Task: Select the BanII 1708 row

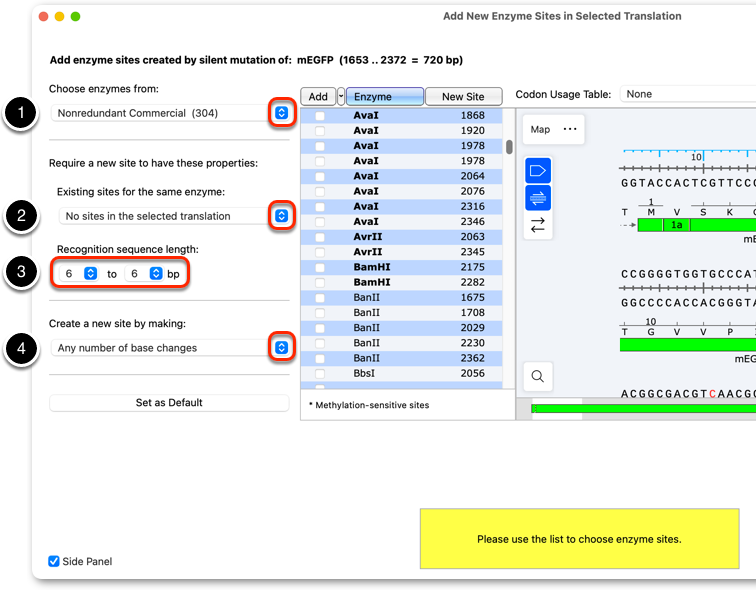Action: click(401, 313)
